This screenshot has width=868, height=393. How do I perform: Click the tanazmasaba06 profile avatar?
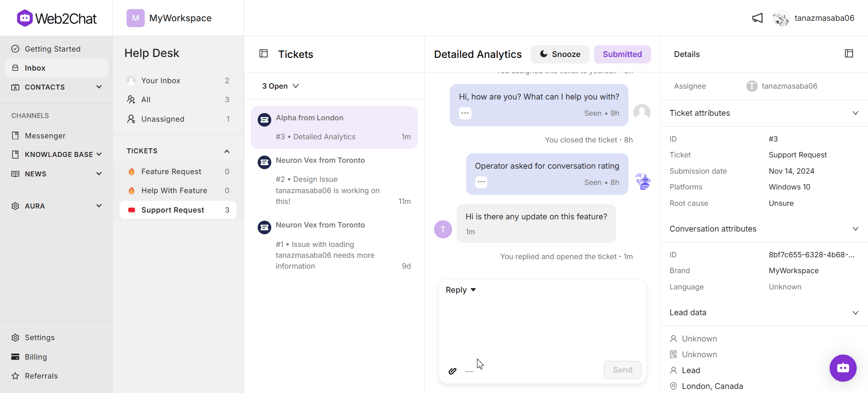click(781, 18)
